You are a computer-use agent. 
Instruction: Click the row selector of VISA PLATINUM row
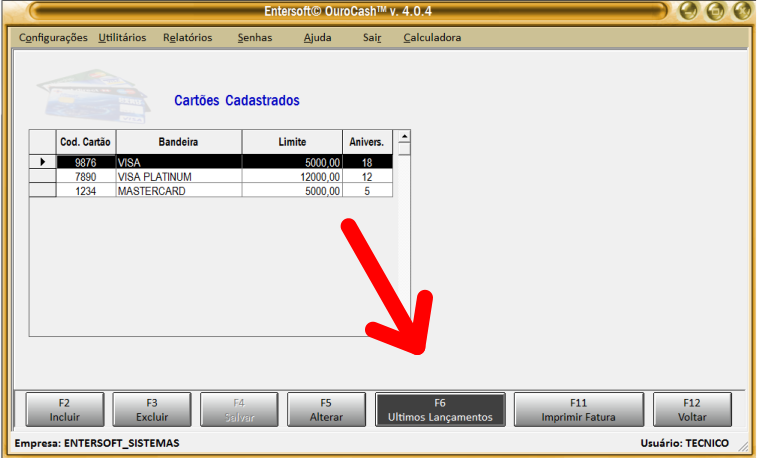42,177
